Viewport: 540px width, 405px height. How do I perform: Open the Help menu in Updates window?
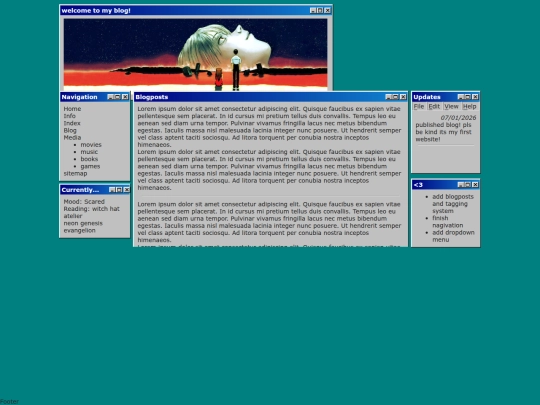tap(469, 106)
